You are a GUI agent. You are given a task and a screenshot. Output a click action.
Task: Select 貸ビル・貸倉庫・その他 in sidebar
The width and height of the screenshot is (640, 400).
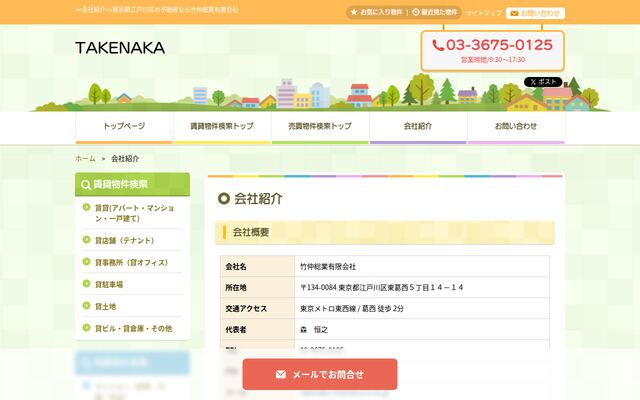(x=133, y=329)
